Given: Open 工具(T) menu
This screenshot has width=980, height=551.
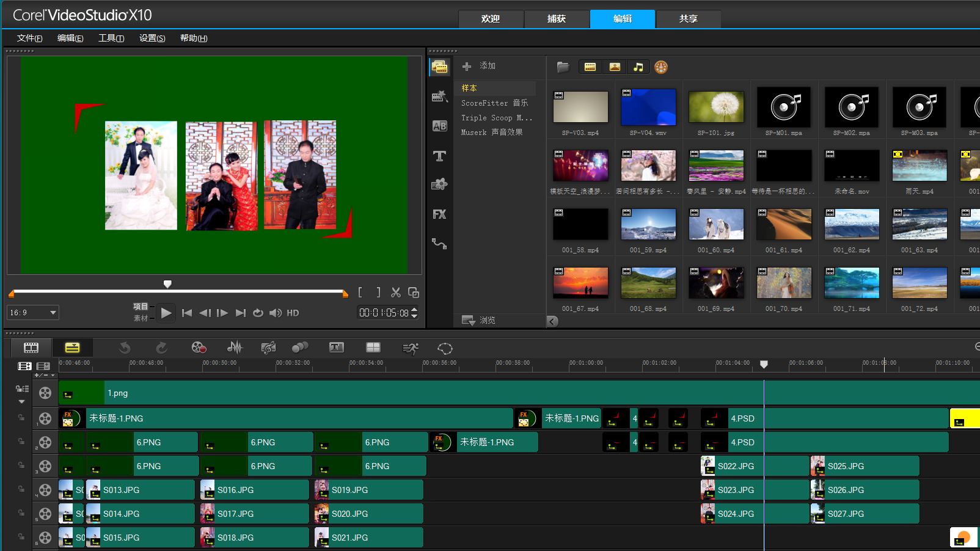Looking at the screenshot, I should coord(111,38).
